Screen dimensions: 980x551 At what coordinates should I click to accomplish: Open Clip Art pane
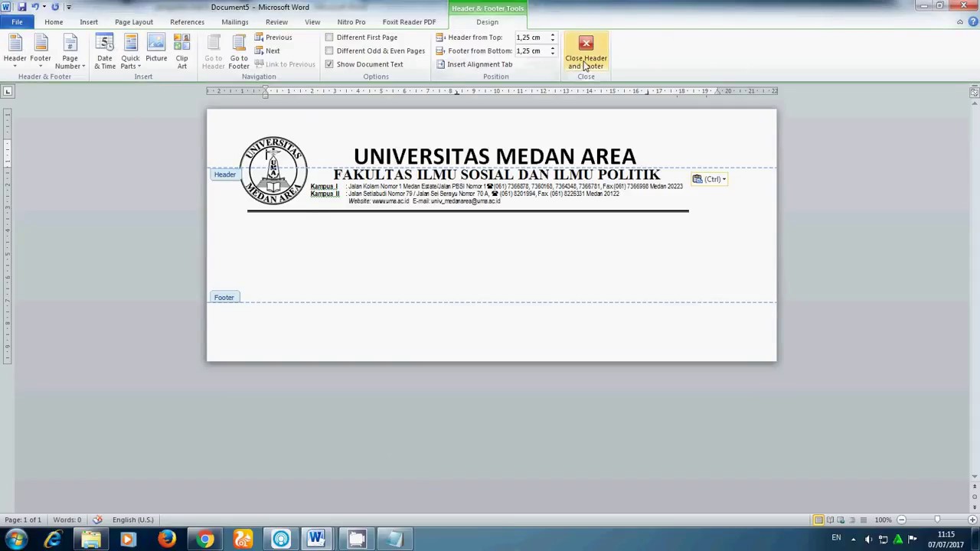(x=182, y=51)
